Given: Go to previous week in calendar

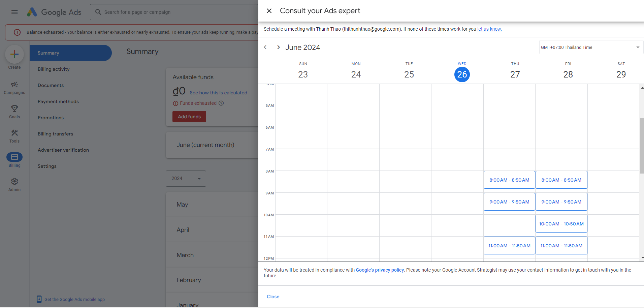Looking at the screenshot, I should click(x=265, y=47).
